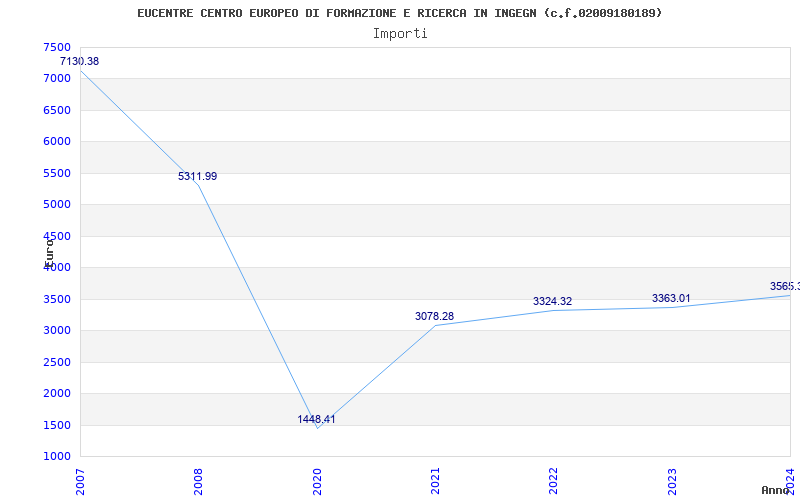Click the 1000 y-axis tick label
800x500 pixels.
[57, 457]
